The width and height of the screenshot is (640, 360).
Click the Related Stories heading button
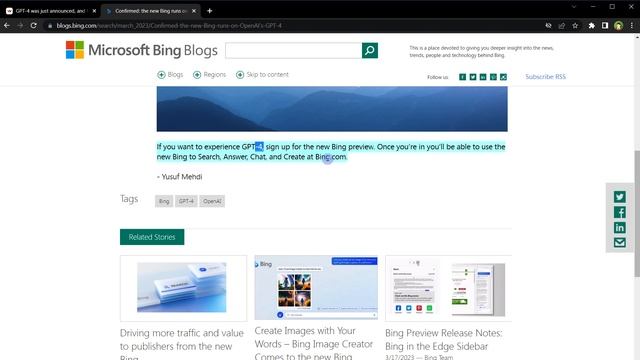[x=152, y=237]
